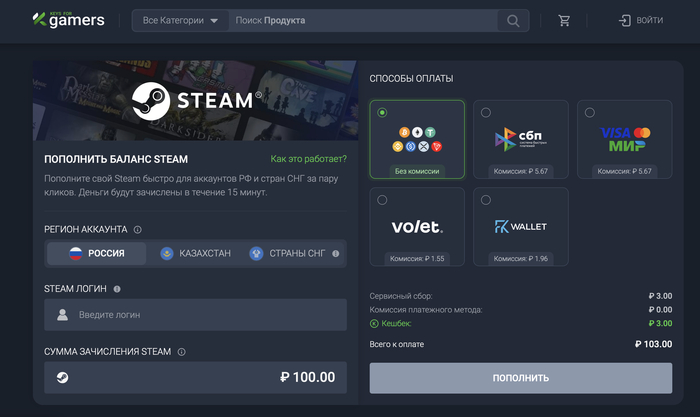Click info icon beside Сумма зачисления Steam
Screen dimensions: 700x417
pyautogui.click(x=181, y=352)
